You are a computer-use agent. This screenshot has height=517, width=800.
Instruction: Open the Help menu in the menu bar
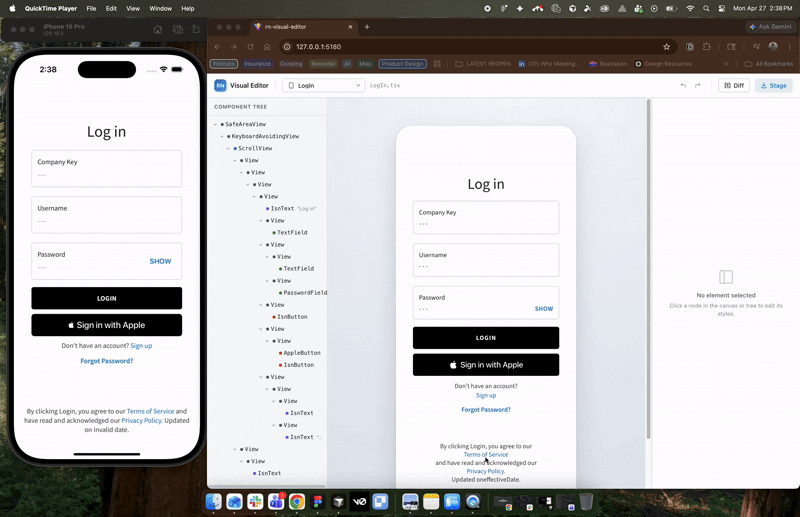pyautogui.click(x=188, y=8)
